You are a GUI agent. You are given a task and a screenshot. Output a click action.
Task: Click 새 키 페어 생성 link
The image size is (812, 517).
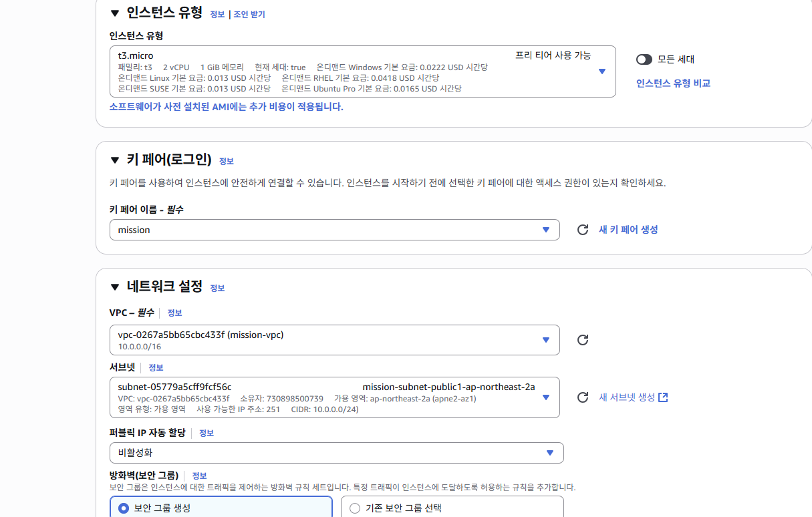coord(628,230)
